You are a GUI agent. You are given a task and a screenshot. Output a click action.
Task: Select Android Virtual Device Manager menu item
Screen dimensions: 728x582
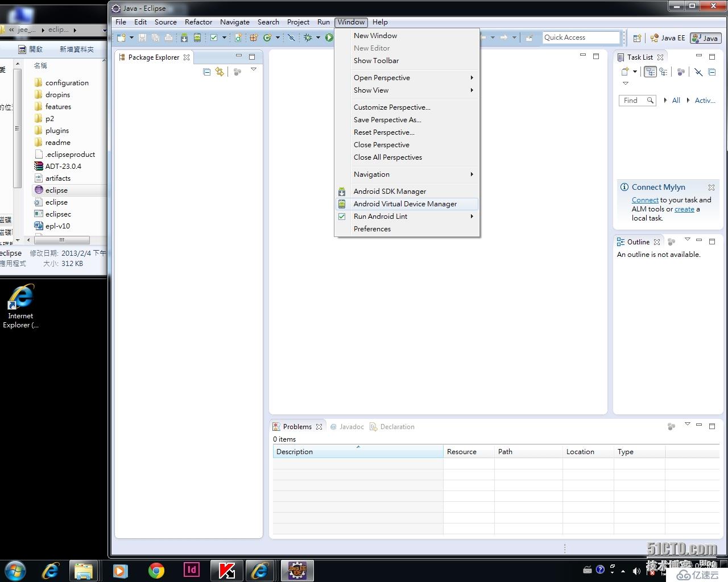tap(407, 204)
